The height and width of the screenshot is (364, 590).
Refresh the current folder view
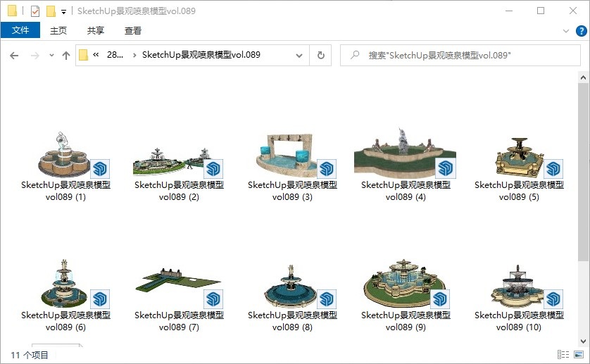(x=320, y=56)
